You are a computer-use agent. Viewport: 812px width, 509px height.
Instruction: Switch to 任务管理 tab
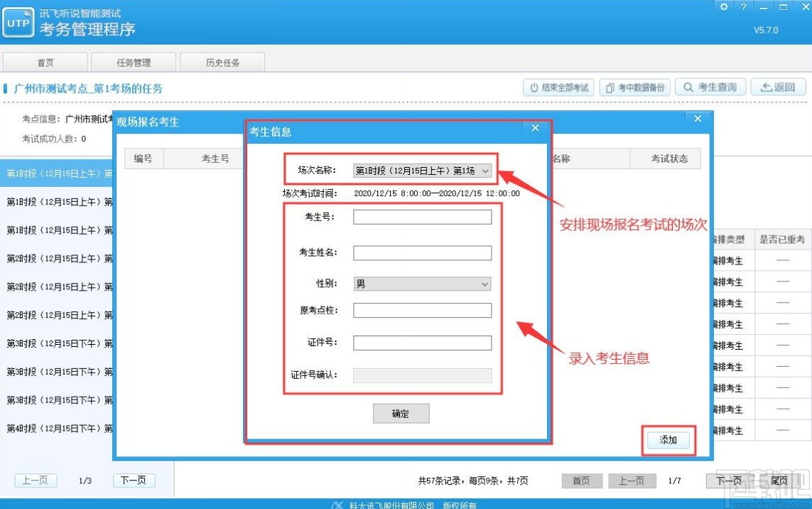[134, 62]
